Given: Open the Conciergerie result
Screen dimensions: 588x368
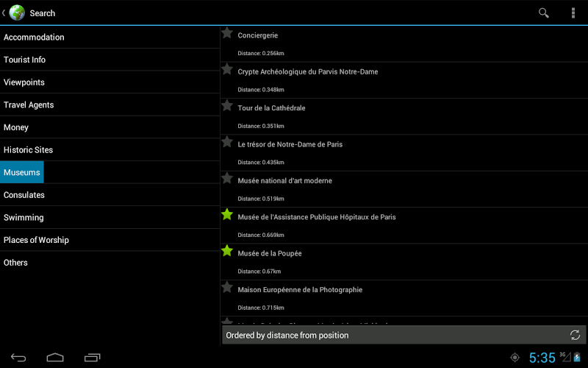Looking at the screenshot, I should click(404, 44).
